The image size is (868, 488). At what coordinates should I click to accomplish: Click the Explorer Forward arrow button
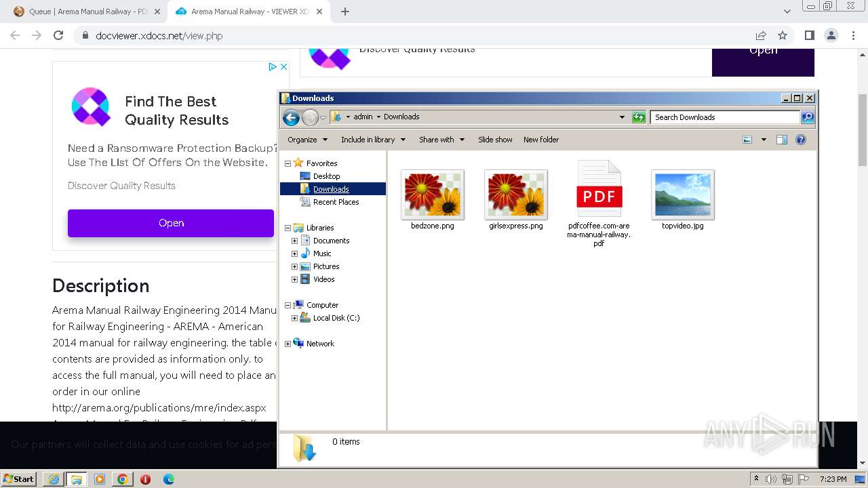point(310,117)
